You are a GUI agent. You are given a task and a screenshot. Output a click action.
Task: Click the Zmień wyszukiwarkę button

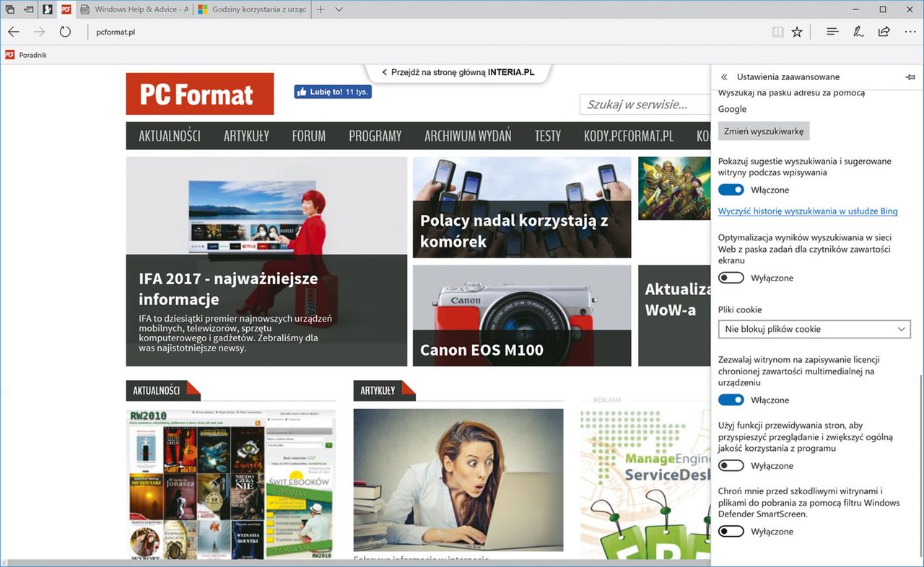tap(764, 131)
